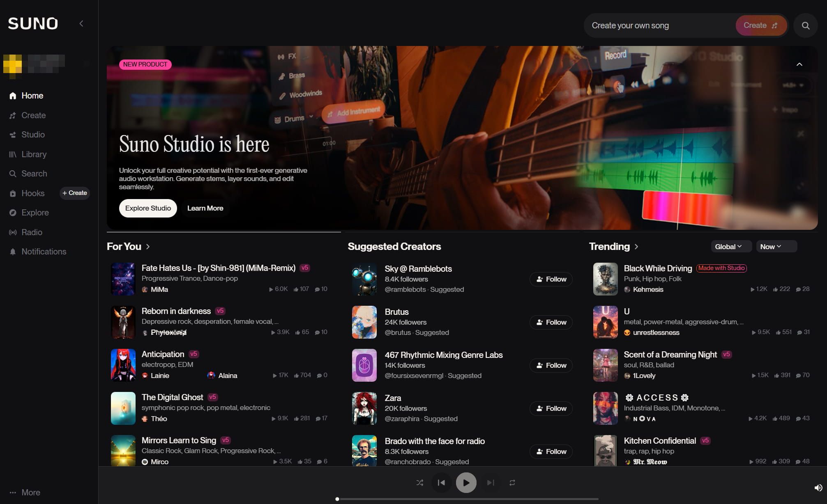Open Studio from the sidebar
The image size is (827, 504).
(x=33, y=135)
